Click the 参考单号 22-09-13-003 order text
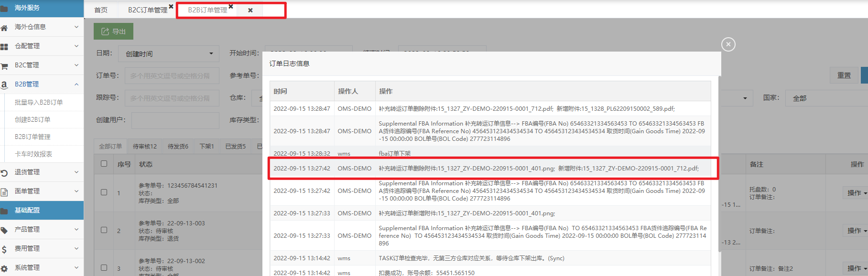The height and width of the screenshot is (276, 868). pos(172,223)
